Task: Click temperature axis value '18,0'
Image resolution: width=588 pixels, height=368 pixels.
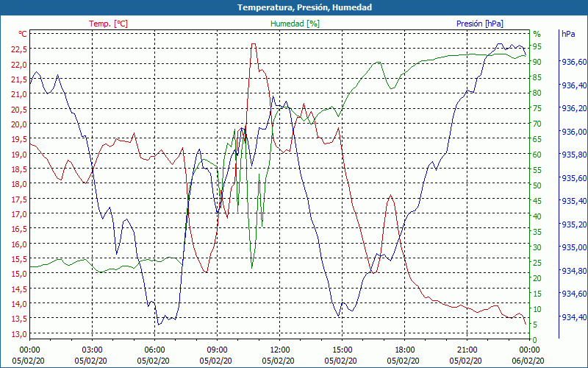Action: coord(20,183)
